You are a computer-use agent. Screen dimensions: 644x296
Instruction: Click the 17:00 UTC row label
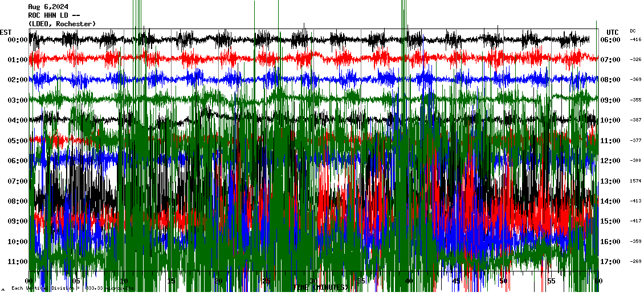612,262
